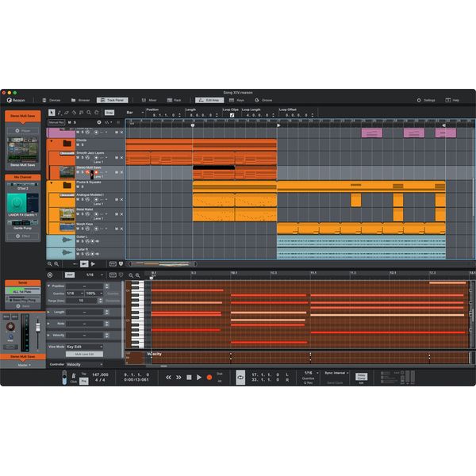Collapse the Plucks & Squeaks folder triangle
Image resolution: width=476 pixels, height=476 pixels.
coord(52,183)
